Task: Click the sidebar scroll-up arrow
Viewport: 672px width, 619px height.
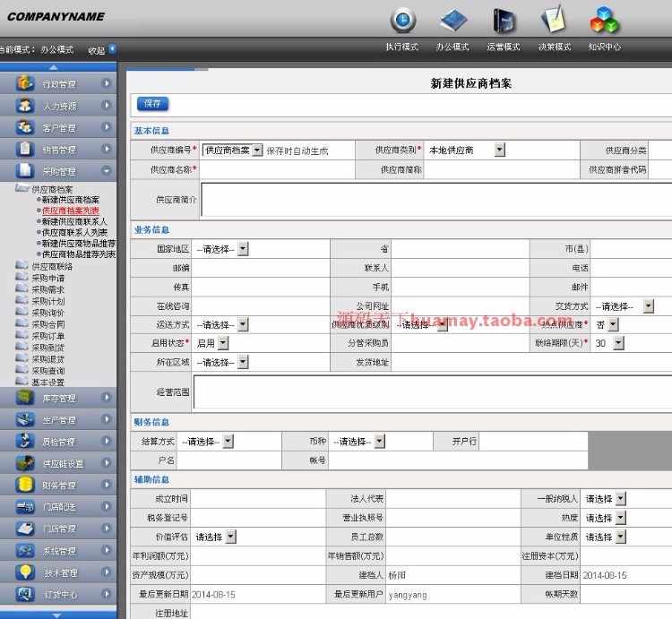Action: point(54,67)
